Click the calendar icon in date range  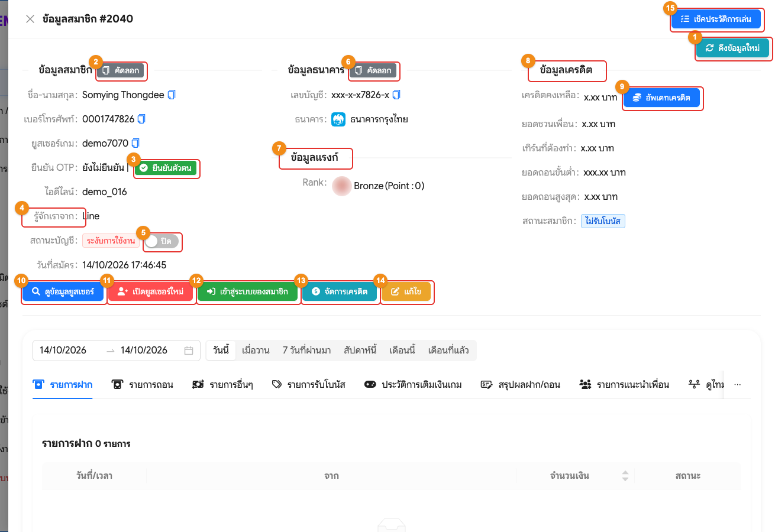[x=189, y=351]
